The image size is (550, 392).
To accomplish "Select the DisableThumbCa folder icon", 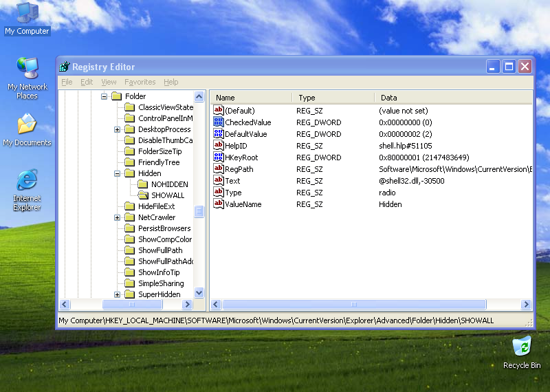I will pos(130,140).
